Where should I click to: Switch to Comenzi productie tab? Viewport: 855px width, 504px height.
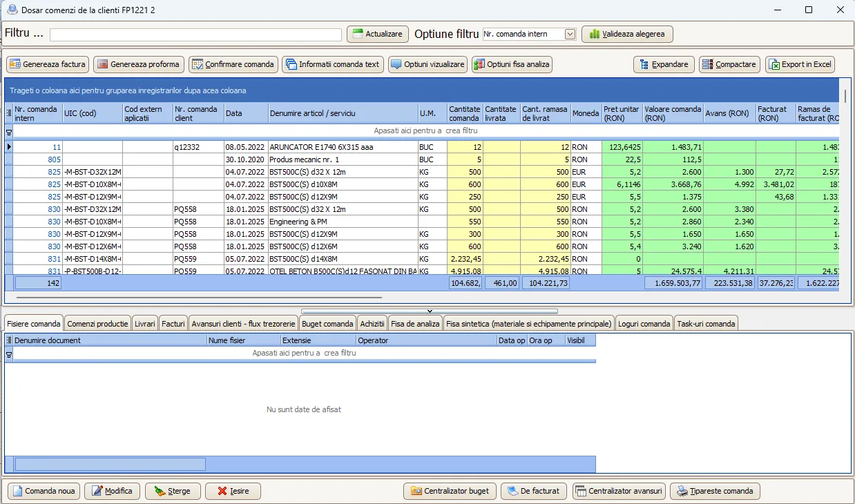click(97, 323)
